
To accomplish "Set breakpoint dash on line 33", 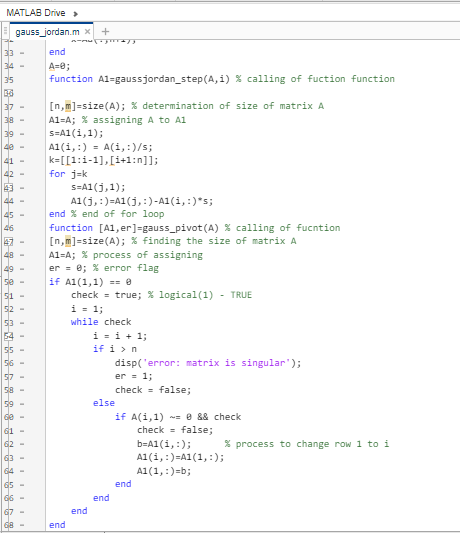I will pos(22,53).
